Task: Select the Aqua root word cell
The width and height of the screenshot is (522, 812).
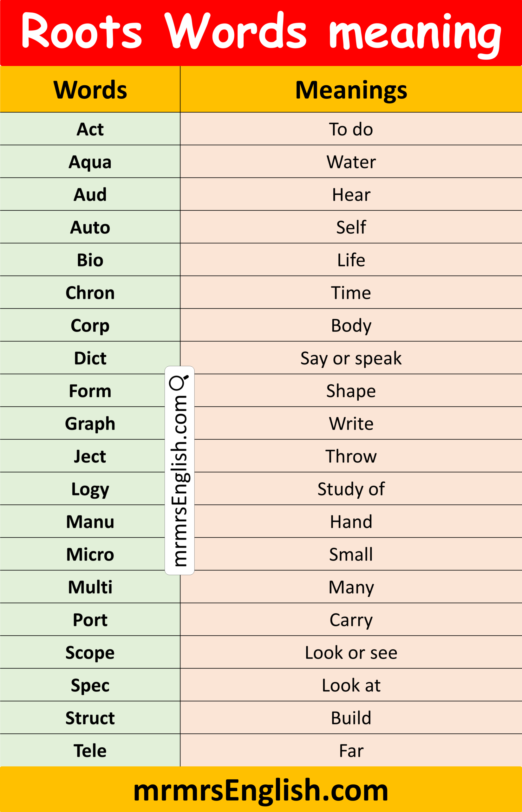Action: [90, 162]
